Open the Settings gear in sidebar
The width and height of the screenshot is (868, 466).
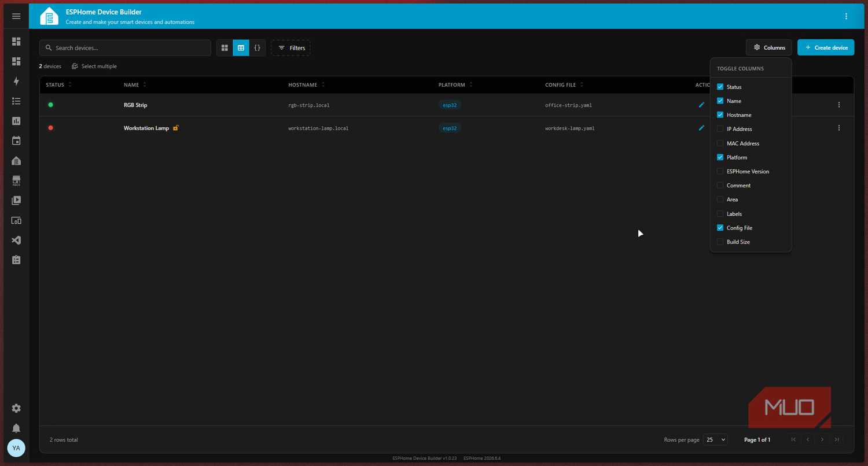[16, 408]
